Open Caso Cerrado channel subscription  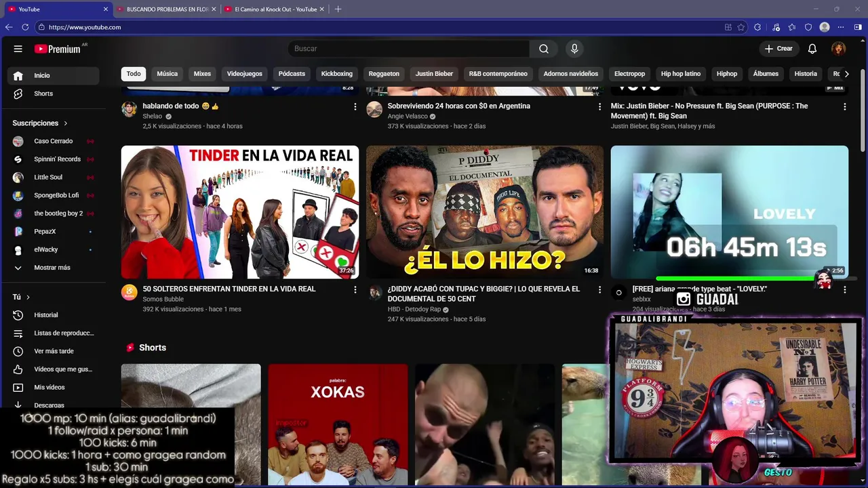click(x=54, y=141)
